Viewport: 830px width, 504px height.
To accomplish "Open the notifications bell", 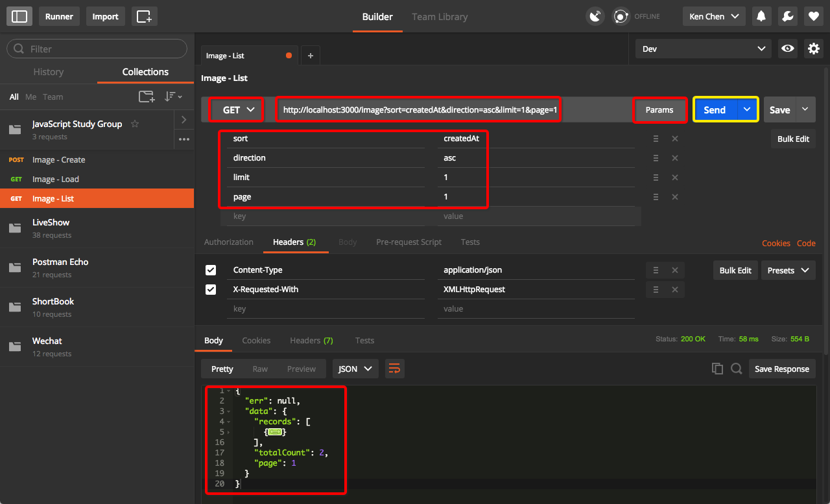I will (761, 16).
